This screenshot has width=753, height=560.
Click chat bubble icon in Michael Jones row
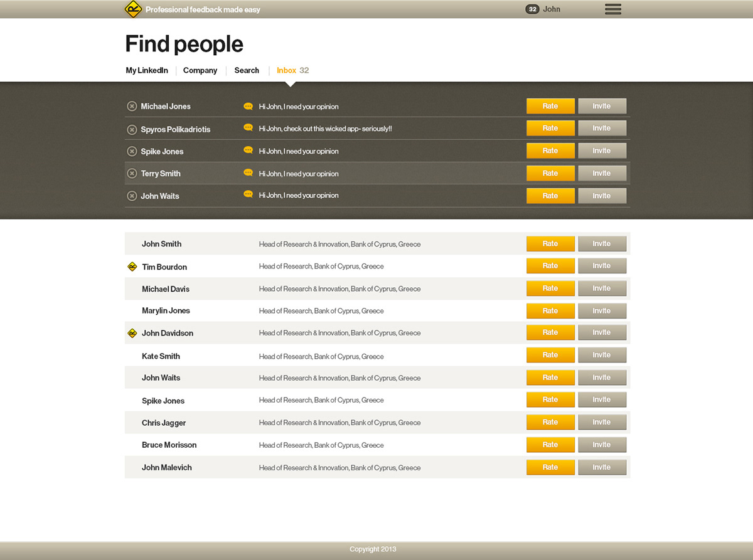(x=248, y=107)
